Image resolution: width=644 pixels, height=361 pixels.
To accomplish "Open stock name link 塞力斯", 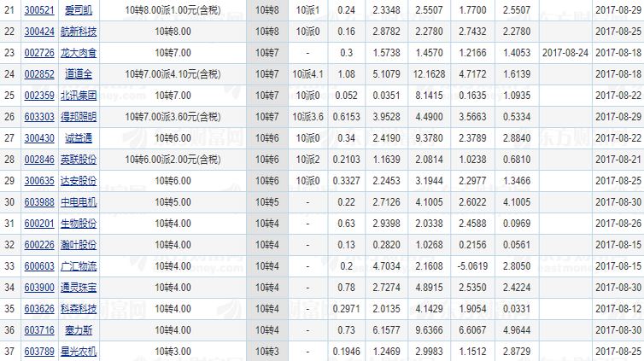I will point(79,330).
